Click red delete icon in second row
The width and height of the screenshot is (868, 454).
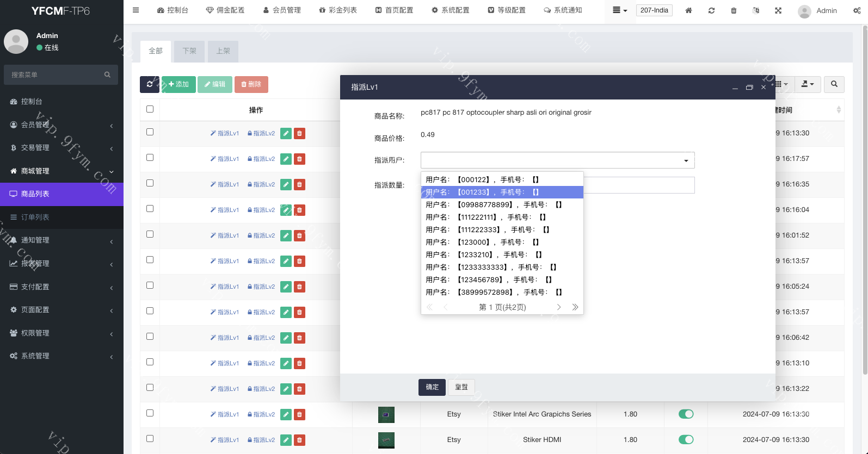(x=299, y=159)
